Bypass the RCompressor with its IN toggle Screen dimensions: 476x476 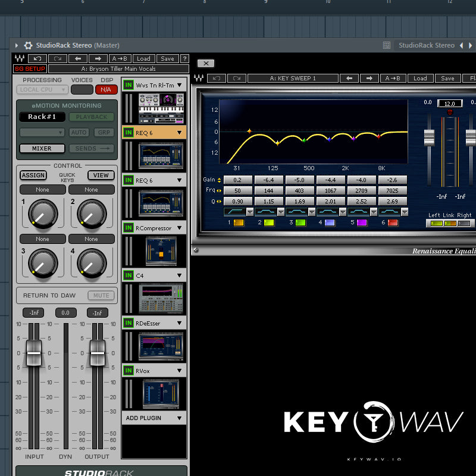129,228
